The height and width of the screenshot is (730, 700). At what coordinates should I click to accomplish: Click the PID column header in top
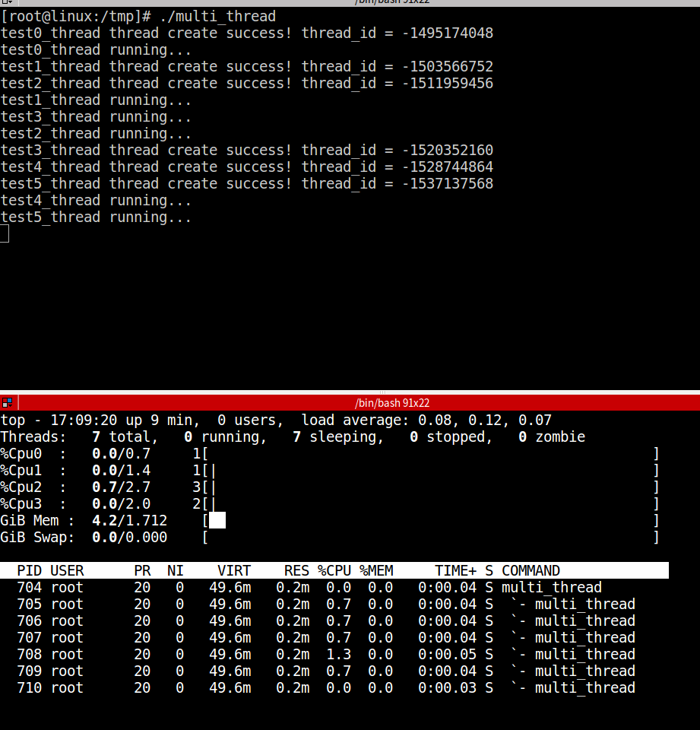(x=30, y=570)
